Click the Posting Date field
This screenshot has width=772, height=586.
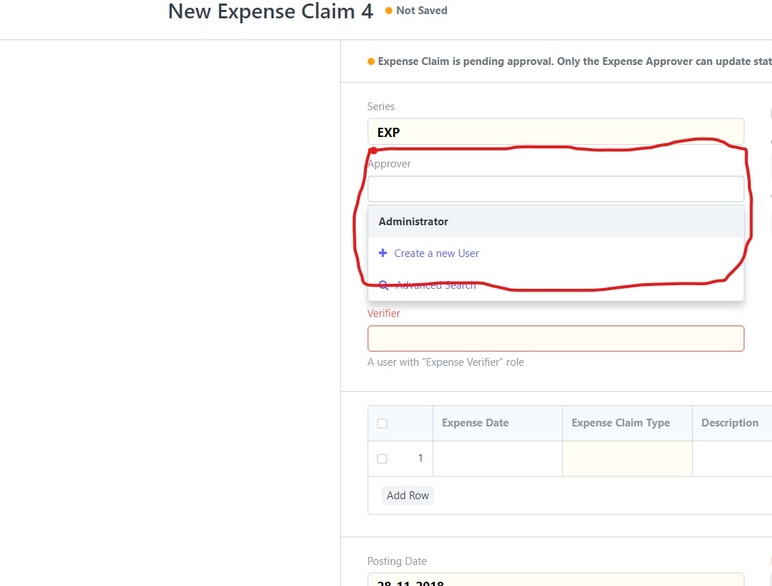click(x=556, y=580)
